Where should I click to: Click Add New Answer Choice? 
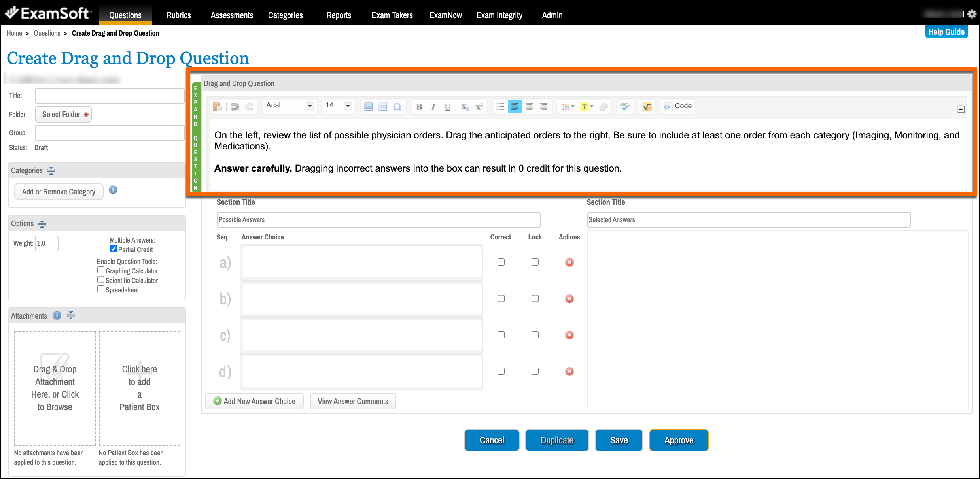click(x=254, y=401)
